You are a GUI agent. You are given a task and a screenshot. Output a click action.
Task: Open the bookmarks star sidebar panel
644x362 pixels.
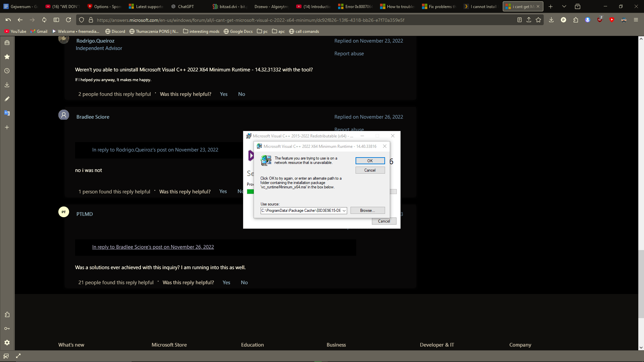click(7, 57)
